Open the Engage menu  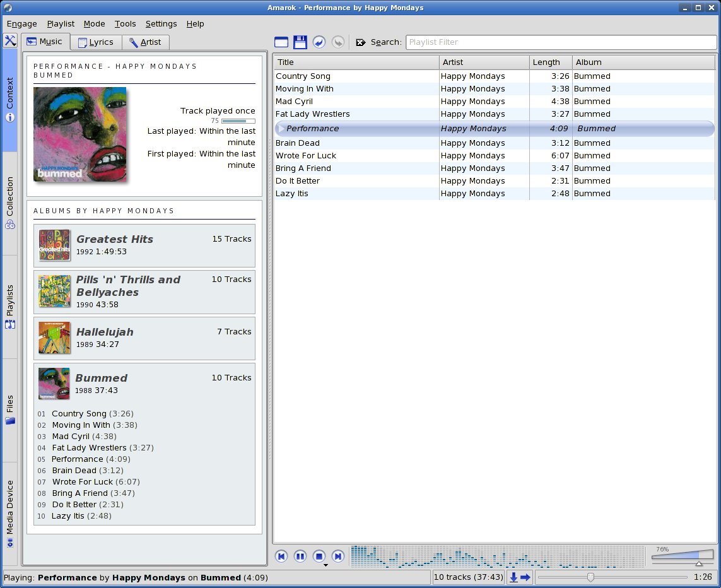click(21, 24)
